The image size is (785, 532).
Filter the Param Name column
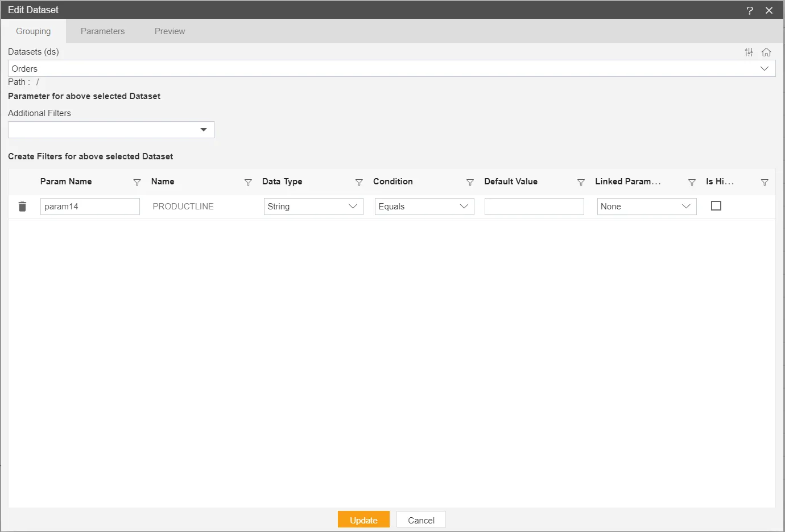[x=137, y=182]
